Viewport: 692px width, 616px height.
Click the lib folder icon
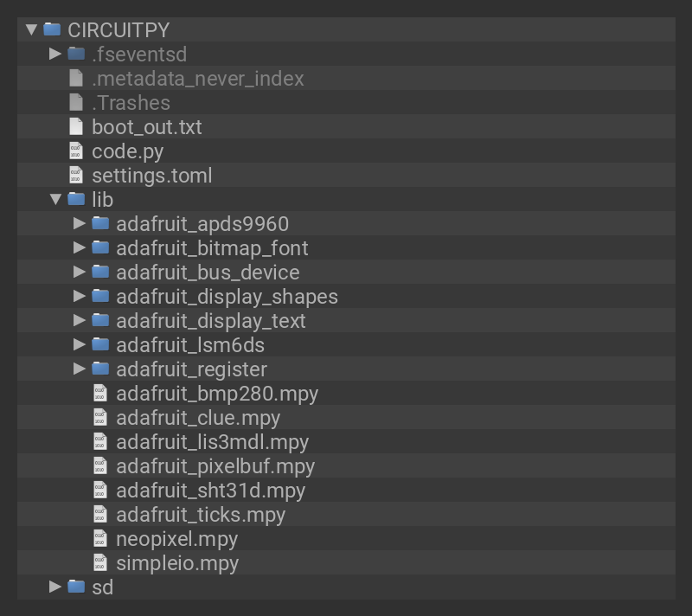[77, 199]
